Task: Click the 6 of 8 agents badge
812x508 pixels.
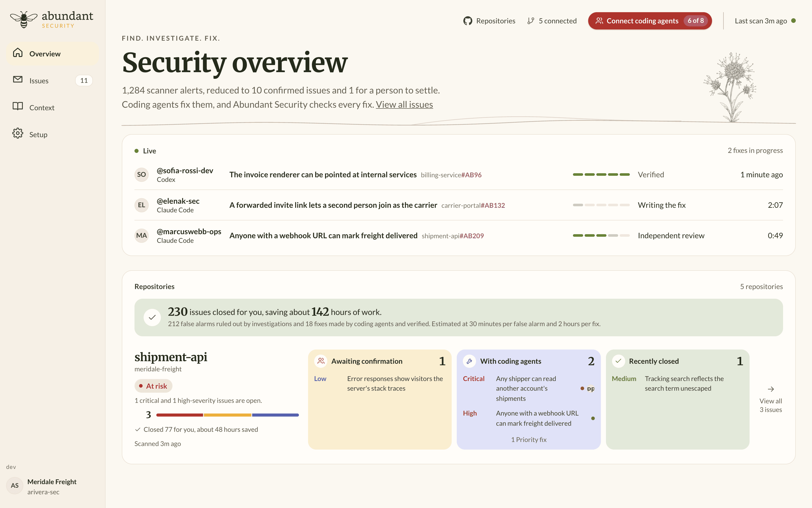Action: point(696,21)
